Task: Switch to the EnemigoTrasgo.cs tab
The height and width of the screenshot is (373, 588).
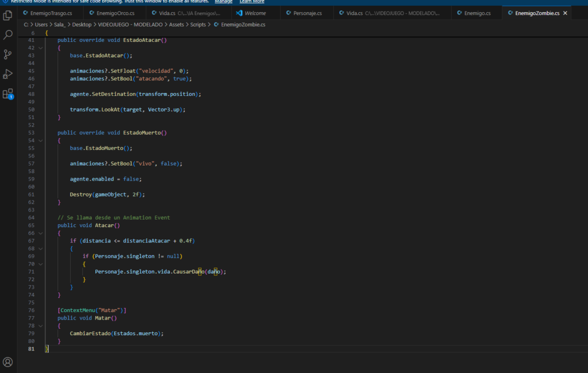Action: pos(51,13)
